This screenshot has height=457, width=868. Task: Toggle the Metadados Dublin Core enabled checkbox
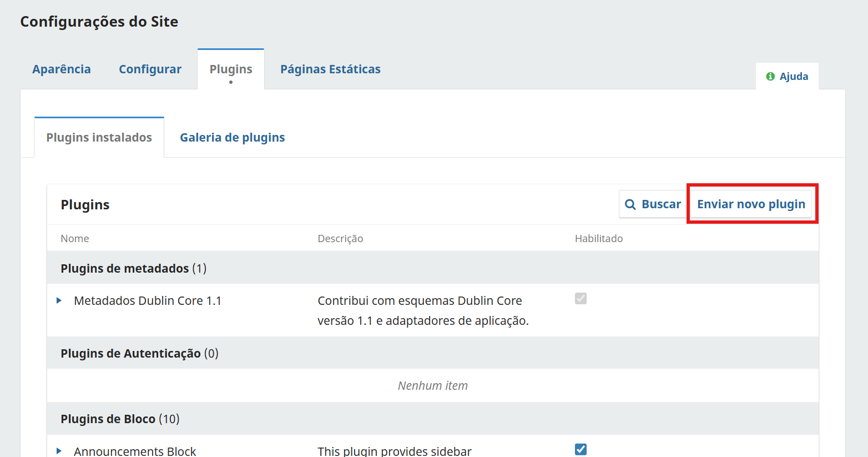tap(581, 299)
